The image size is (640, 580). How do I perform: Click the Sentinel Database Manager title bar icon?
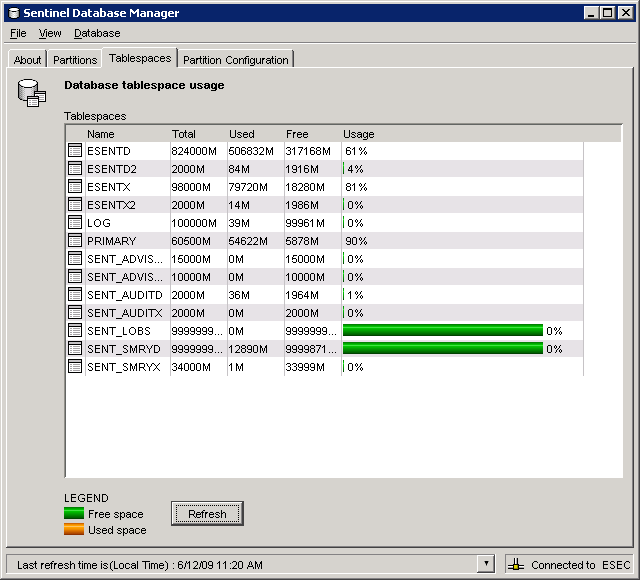[x=14, y=13]
